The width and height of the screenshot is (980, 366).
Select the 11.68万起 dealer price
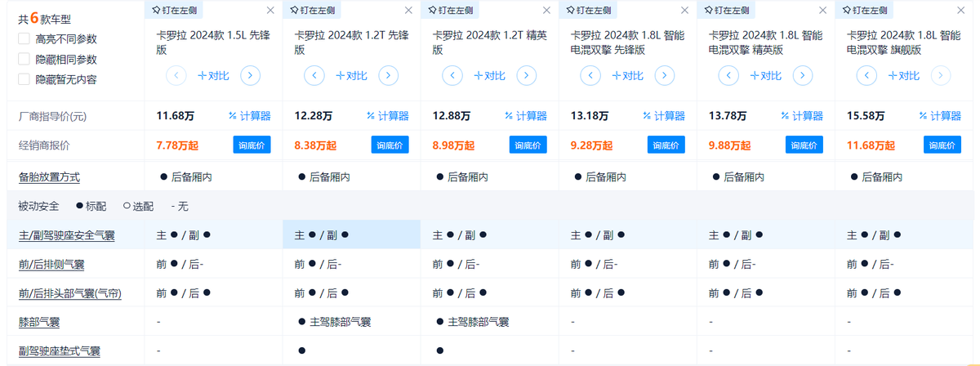click(x=870, y=145)
